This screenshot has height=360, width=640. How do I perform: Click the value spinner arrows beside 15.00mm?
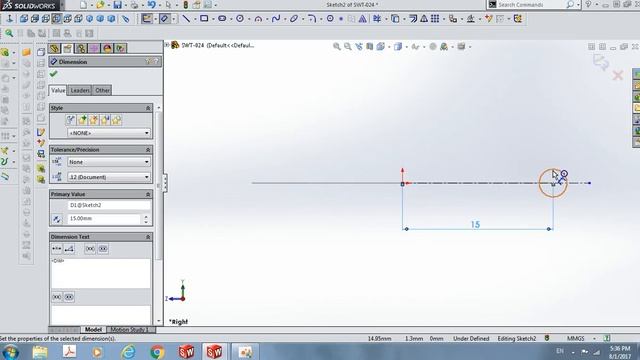[x=146, y=219]
